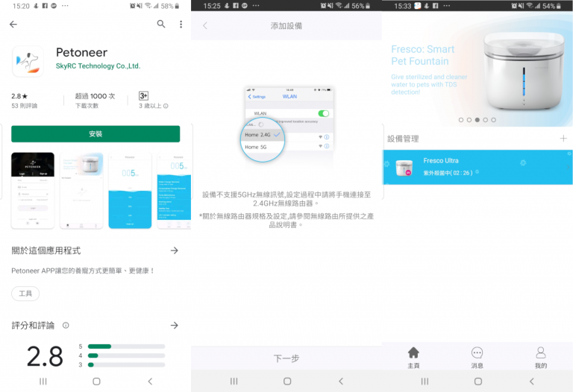Tap the back arrow on Play Store page
Viewport: 573px width, 392px height.
pyautogui.click(x=13, y=24)
